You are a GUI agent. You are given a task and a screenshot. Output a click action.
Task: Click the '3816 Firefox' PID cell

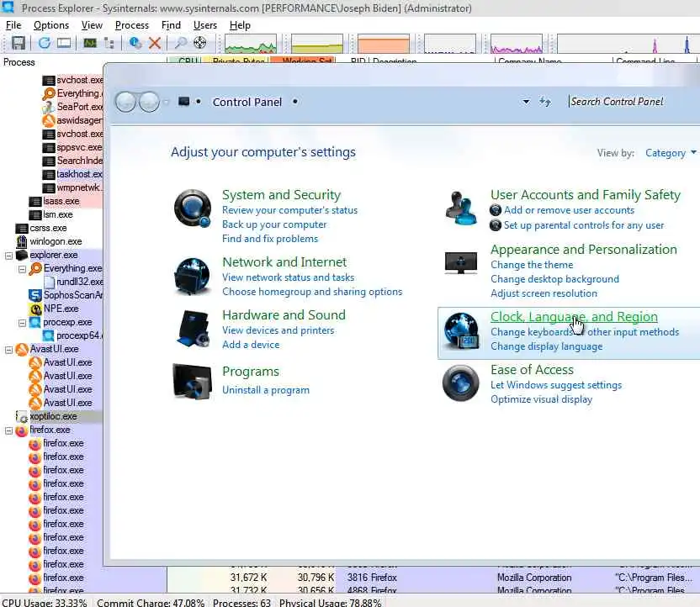[x=372, y=578]
